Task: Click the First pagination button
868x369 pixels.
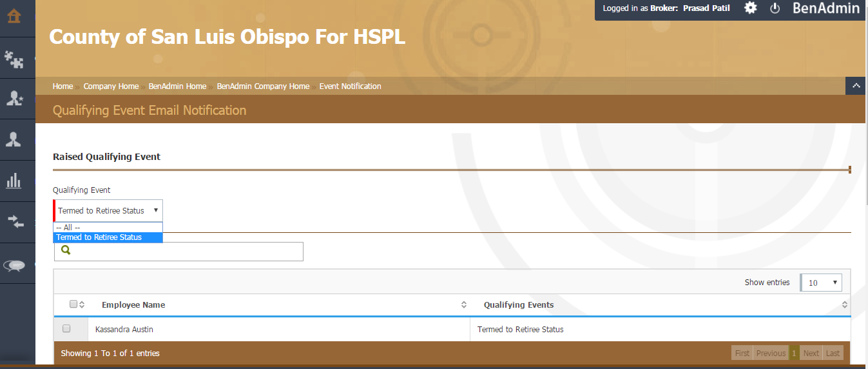Action: pyautogui.click(x=742, y=353)
